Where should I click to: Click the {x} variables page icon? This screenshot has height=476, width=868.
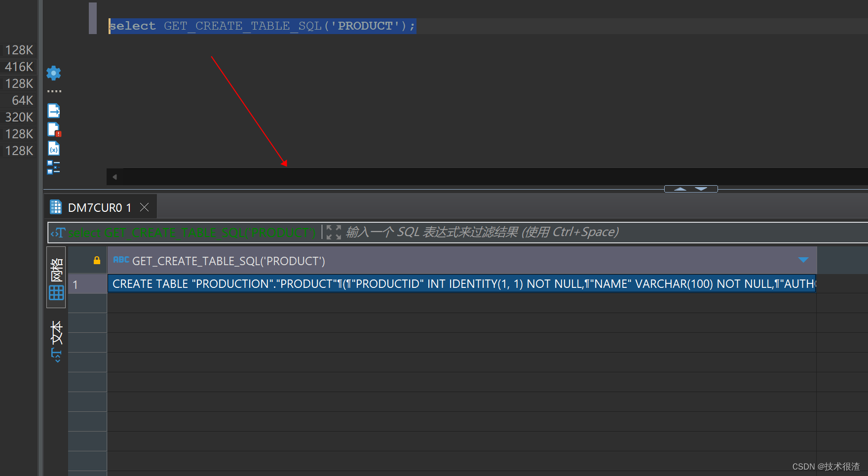54,149
